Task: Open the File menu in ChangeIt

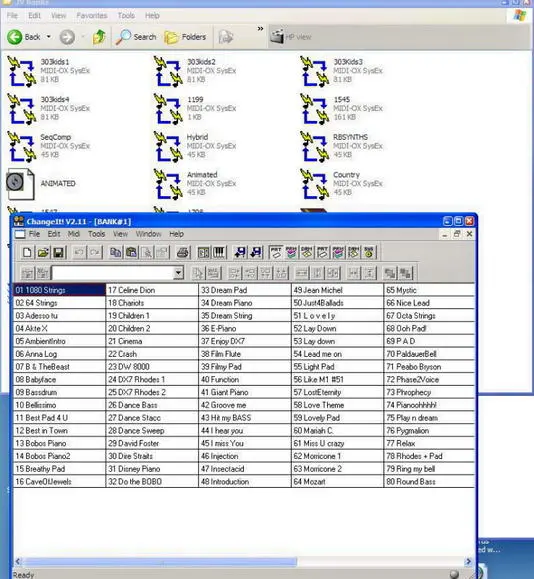Action: pyautogui.click(x=34, y=234)
